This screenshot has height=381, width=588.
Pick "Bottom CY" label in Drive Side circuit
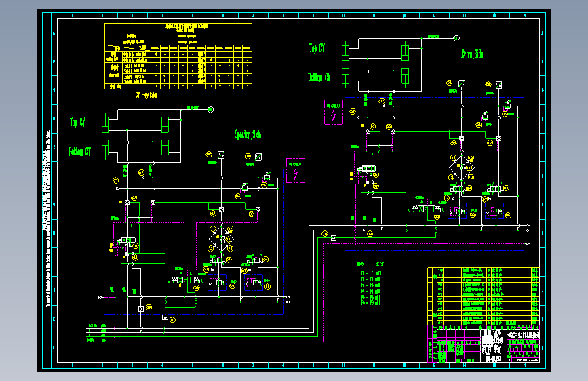[319, 78]
